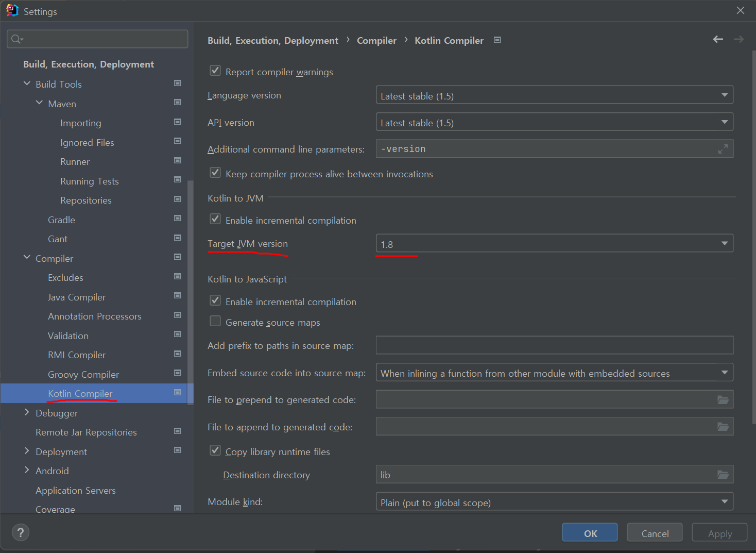Screen dimensions: 756x553
Task: Click project-level icon beside Kotlin Compiler breadcrumb
Action: tap(497, 40)
